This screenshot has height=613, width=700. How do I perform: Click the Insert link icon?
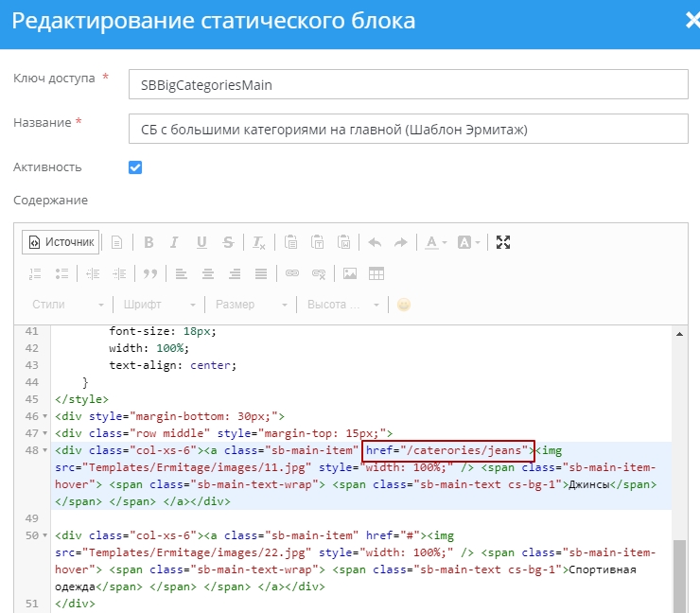click(292, 273)
